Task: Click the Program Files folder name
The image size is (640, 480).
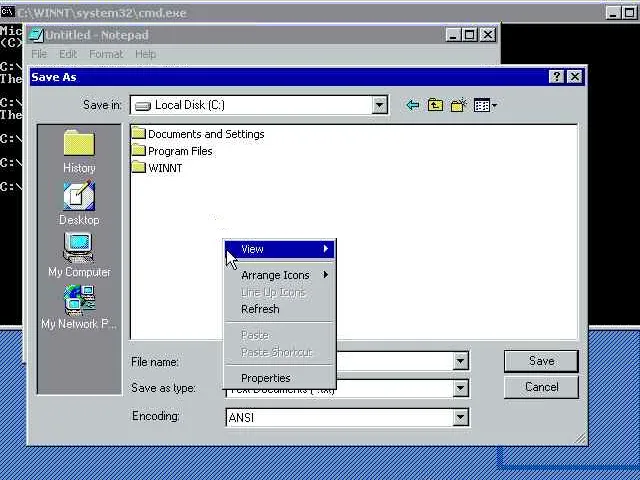Action: coord(180,151)
